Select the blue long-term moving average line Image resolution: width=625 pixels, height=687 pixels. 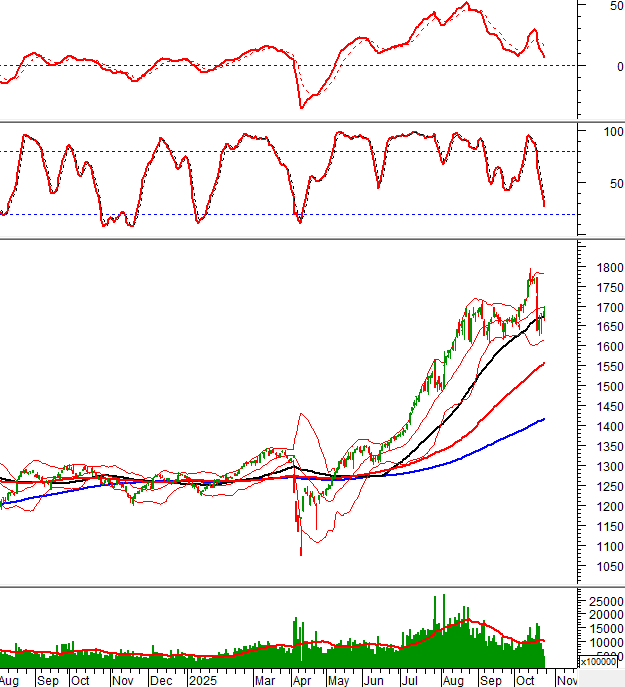click(x=470, y=452)
